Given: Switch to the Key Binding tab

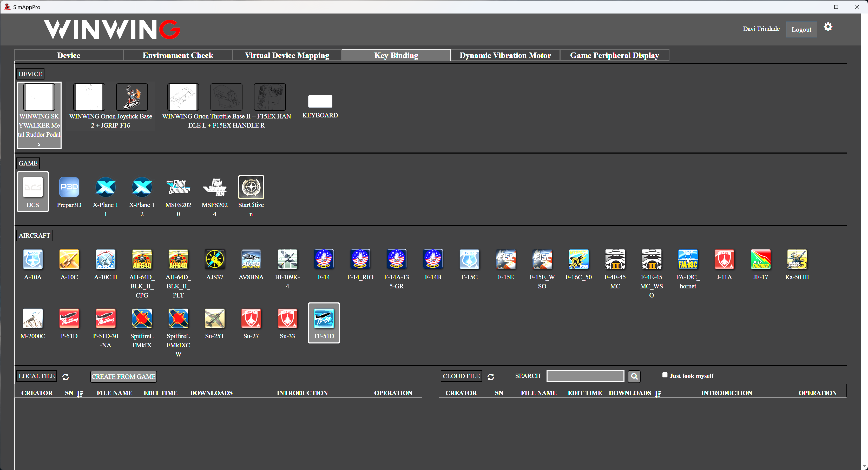Looking at the screenshot, I should tap(396, 55).
